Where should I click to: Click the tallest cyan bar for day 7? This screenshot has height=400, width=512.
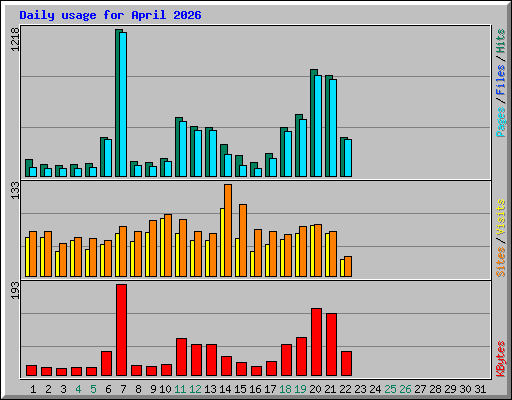(x=123, y=104)
